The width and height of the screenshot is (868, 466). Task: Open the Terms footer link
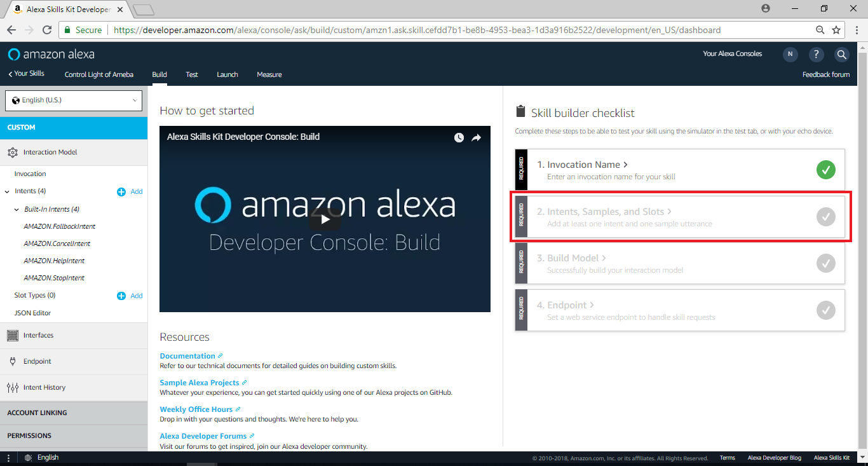[728, 458]
